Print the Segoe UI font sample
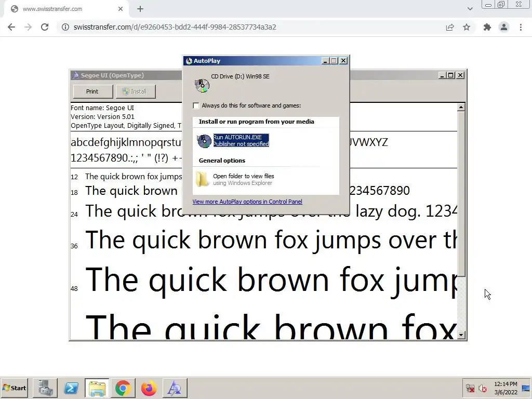This screenshot has height=399, width=532. tap(92, 91)
